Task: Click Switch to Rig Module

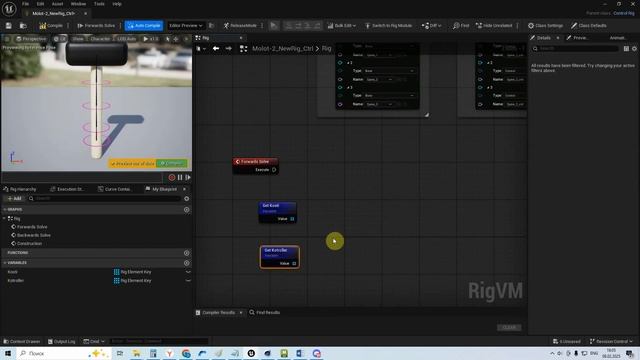Action: click(x=389, y=26)
